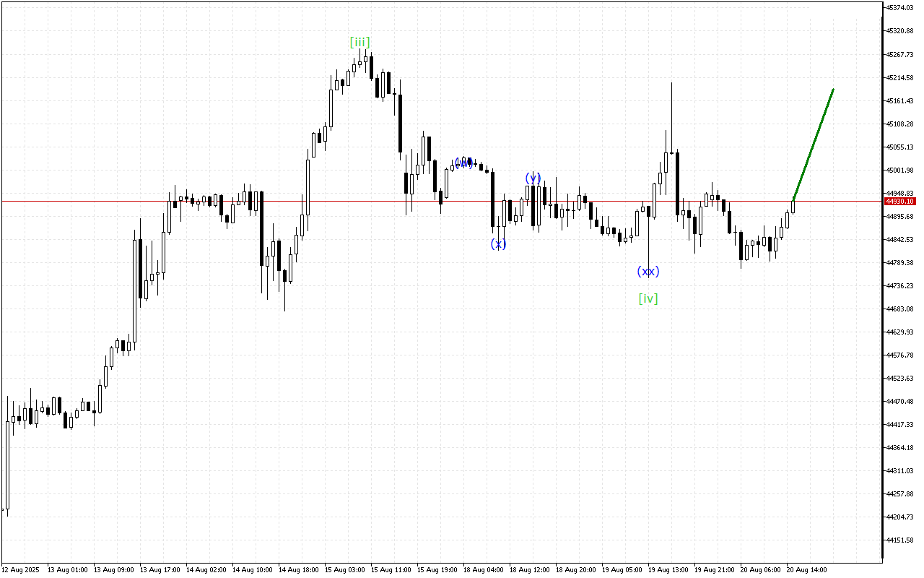Click the 45374.03 price axis label
This screenshot has width=924, height=578.
coord(899,8)
